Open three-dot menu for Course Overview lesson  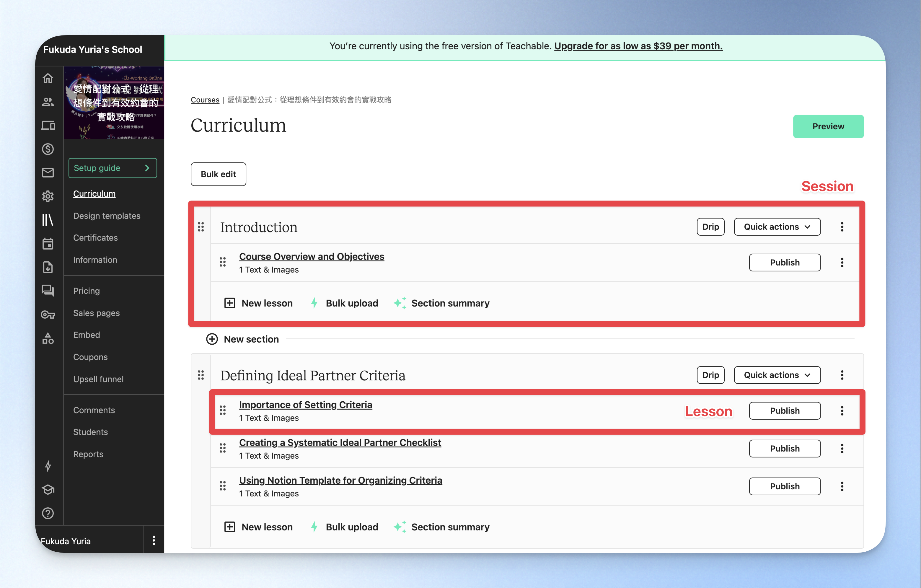point(842,263)
